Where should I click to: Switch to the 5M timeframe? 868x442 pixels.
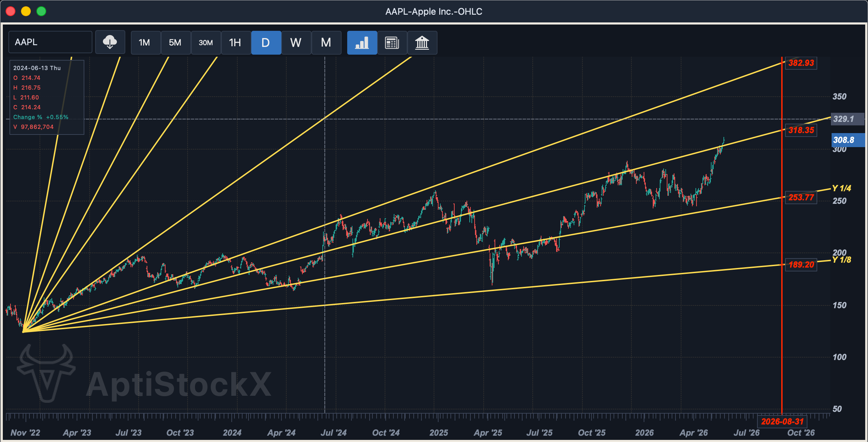coord(176,42)
